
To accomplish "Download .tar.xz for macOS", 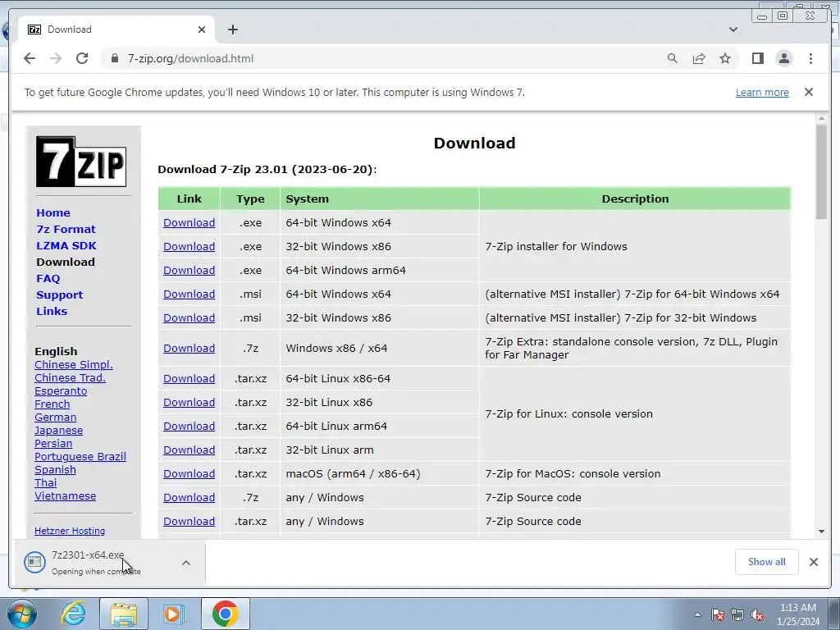I will coord(189,473).
